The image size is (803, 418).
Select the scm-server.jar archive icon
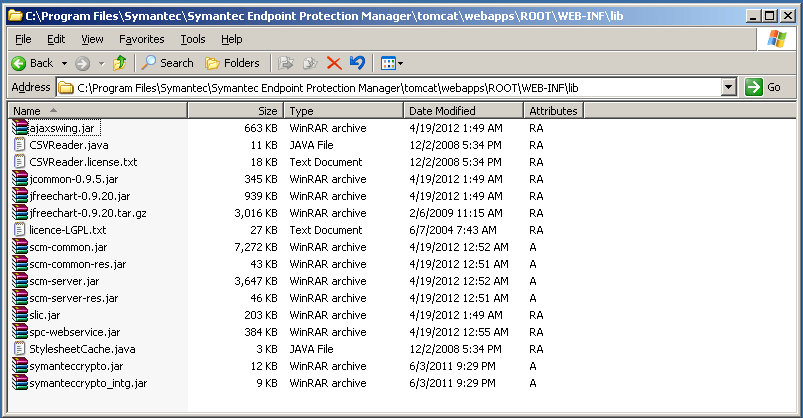pyautogui.click(x=19, y=281)
